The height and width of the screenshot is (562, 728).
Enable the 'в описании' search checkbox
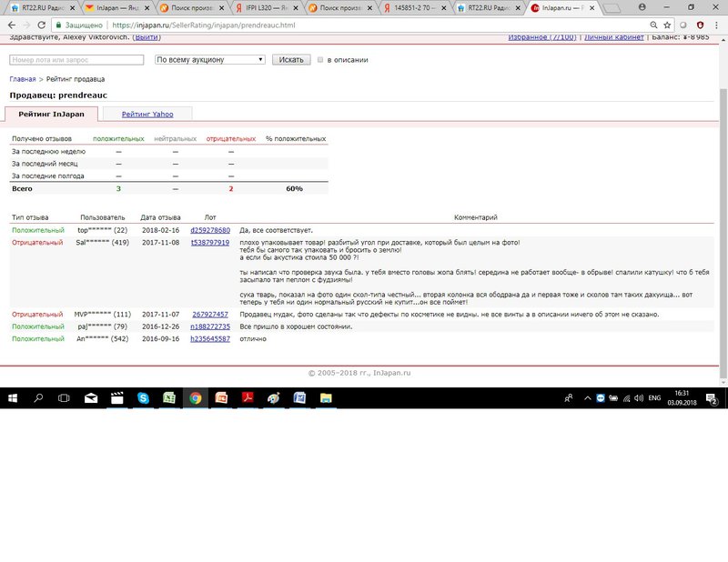[x=320, y=60]
